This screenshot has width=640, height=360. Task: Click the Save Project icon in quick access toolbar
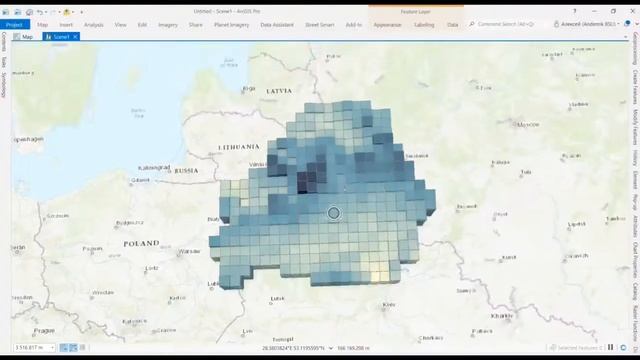[29, 12]
